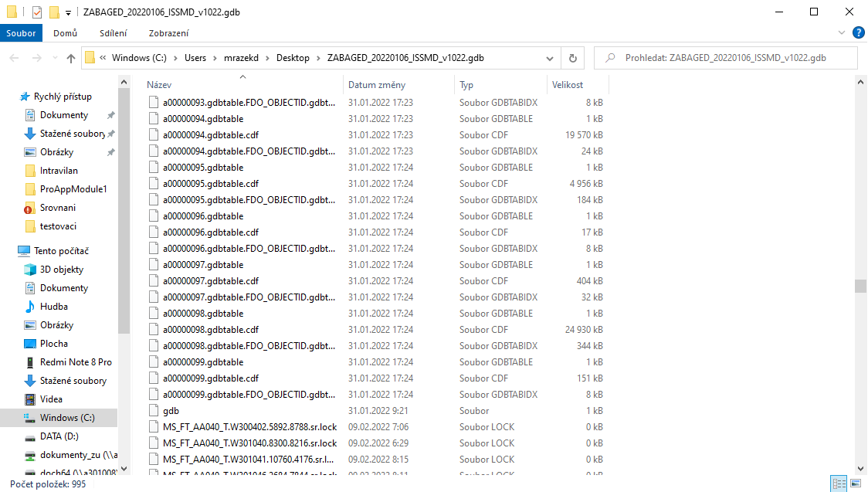Open the Sdílení tab
The image size is (868, 492).
point(113,33)
